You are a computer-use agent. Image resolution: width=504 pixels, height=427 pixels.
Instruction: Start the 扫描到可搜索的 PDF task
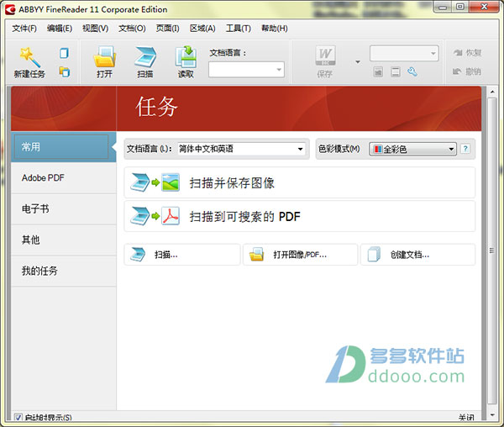click(x=300, y=216)
